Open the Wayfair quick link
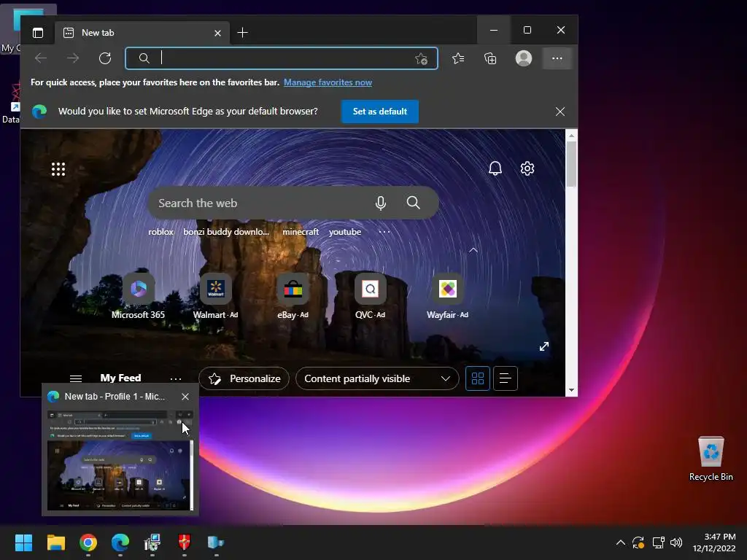The width and height of the screenshot is (747, 560). (447, 296)
